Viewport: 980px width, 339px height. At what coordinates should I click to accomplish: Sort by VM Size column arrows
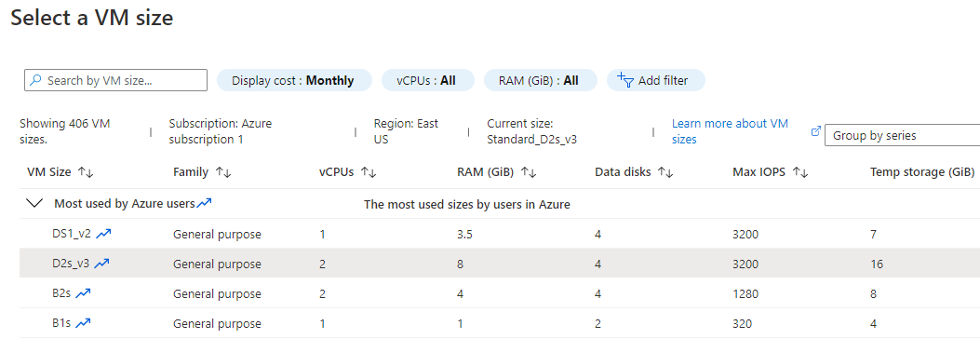pos(86,172)
